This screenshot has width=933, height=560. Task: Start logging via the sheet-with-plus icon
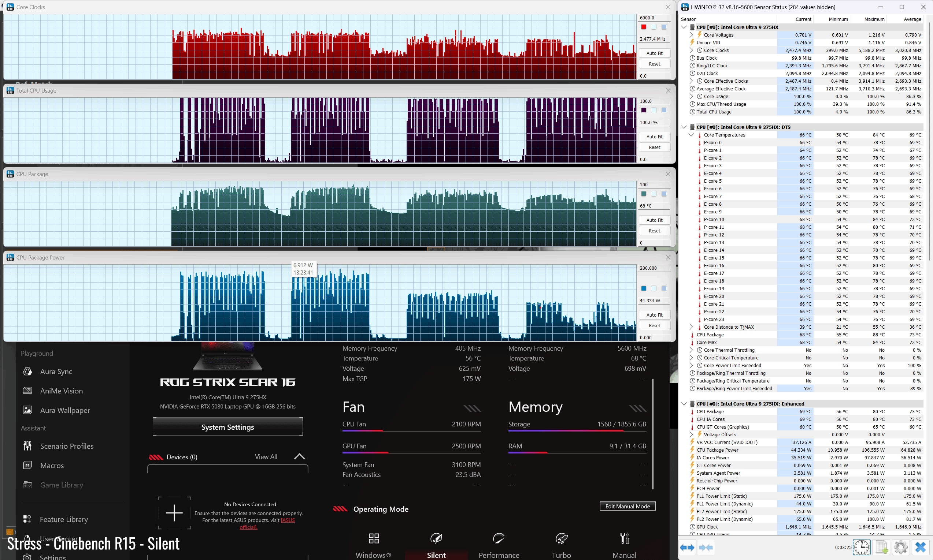[881, 547]
